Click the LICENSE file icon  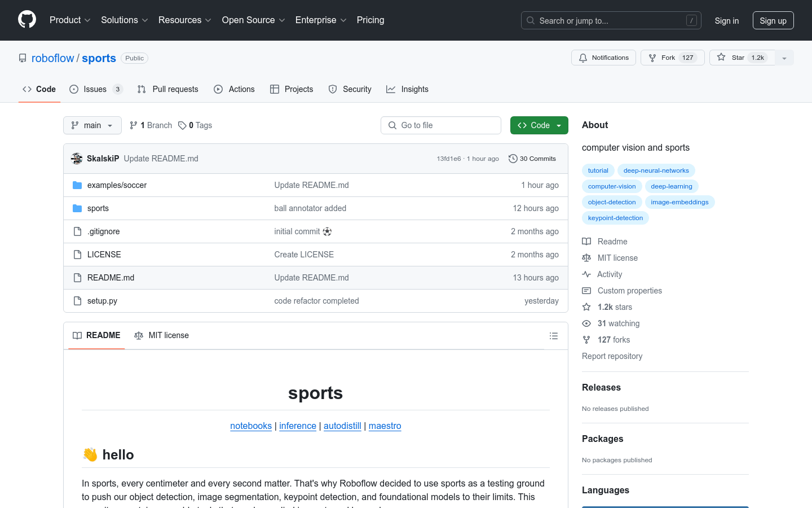pos(77,255)
